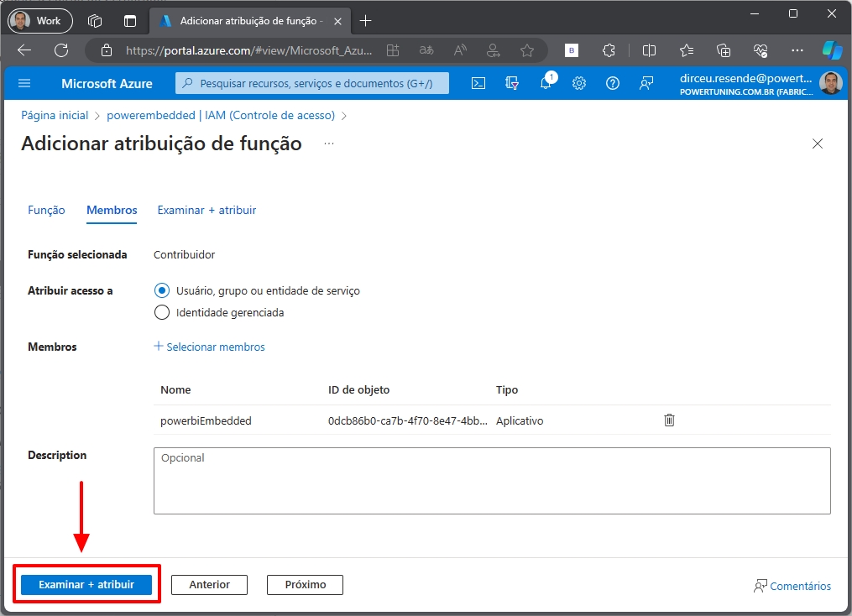Switch to the Função tab
Image resolution: width=852 pixels, height=616 pixels.
pyautogui.click(x=46, y=210)
